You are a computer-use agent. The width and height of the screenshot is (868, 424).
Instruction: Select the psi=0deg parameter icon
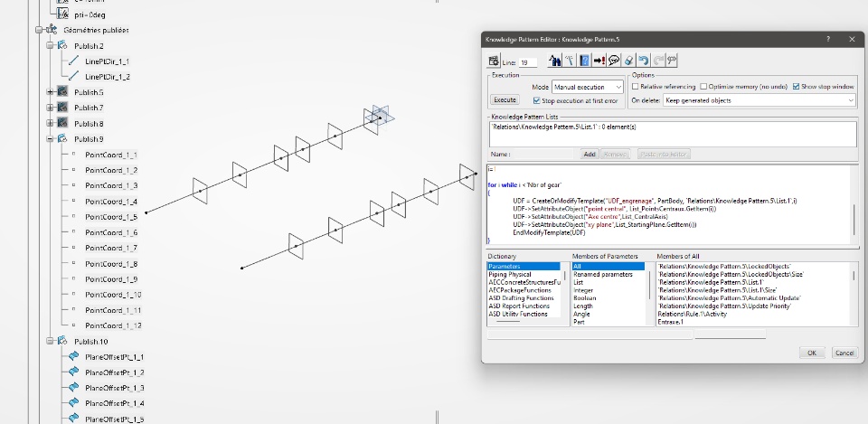pyautogui.click(x=62, y=14)
